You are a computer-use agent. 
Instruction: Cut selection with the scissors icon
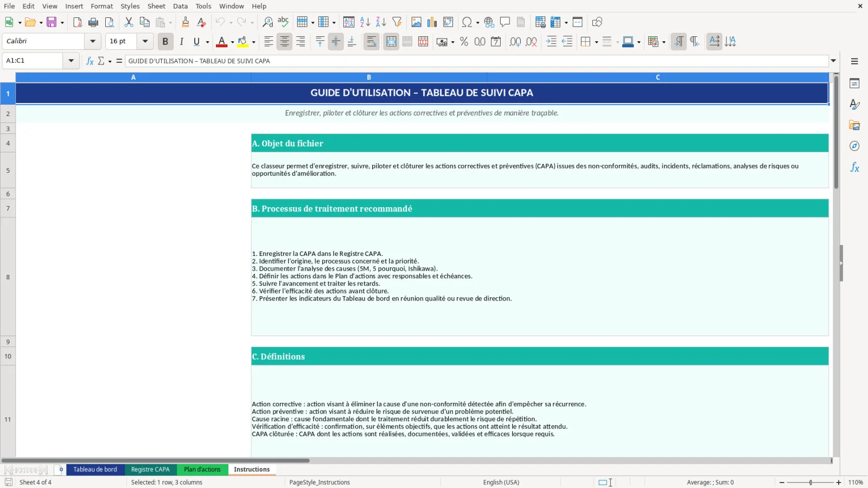coord(129,22)
